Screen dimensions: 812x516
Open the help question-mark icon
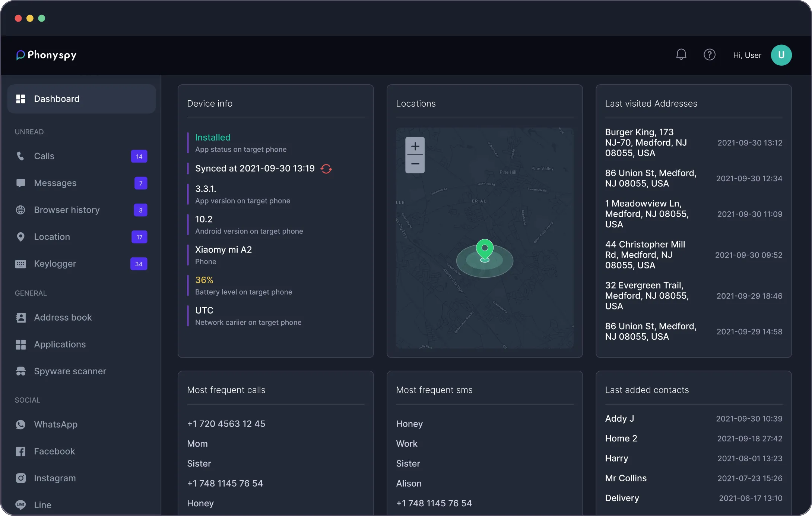coord(710,54)
